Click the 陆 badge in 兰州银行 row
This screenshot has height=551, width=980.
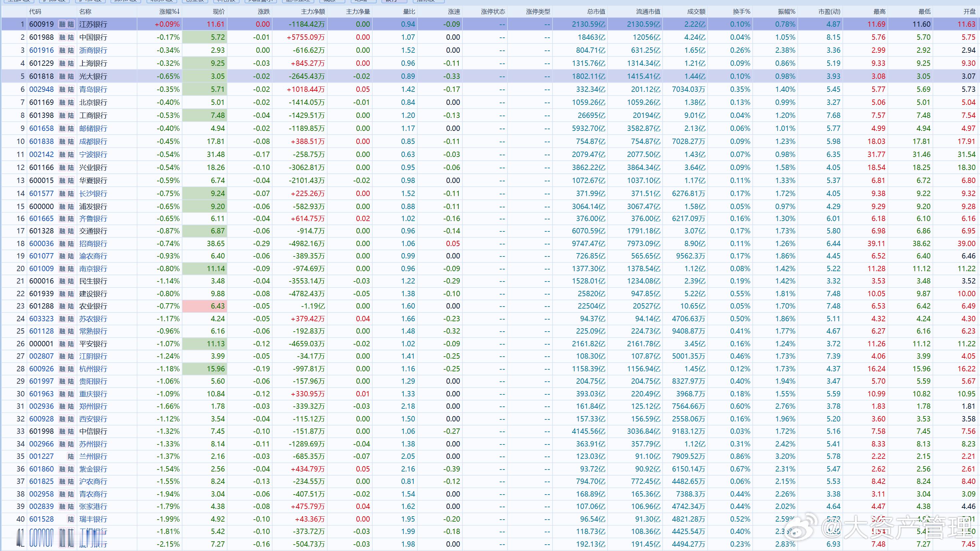(71, 456)
